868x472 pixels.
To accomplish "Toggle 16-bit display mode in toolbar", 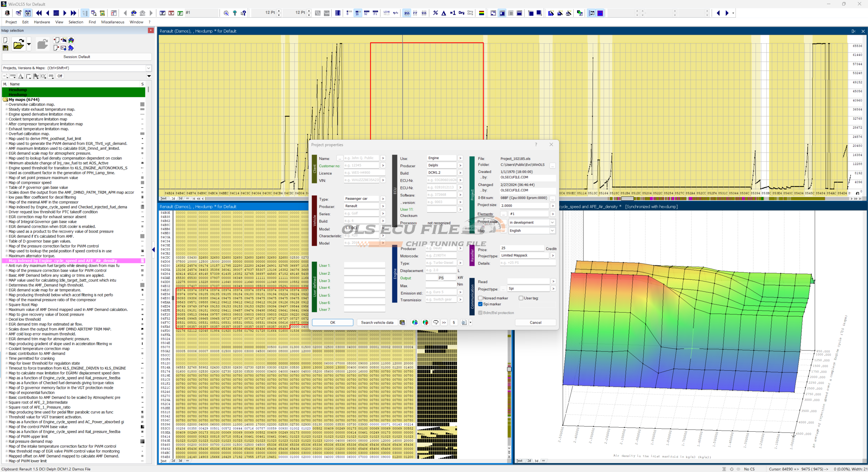I will coord(357,13).
